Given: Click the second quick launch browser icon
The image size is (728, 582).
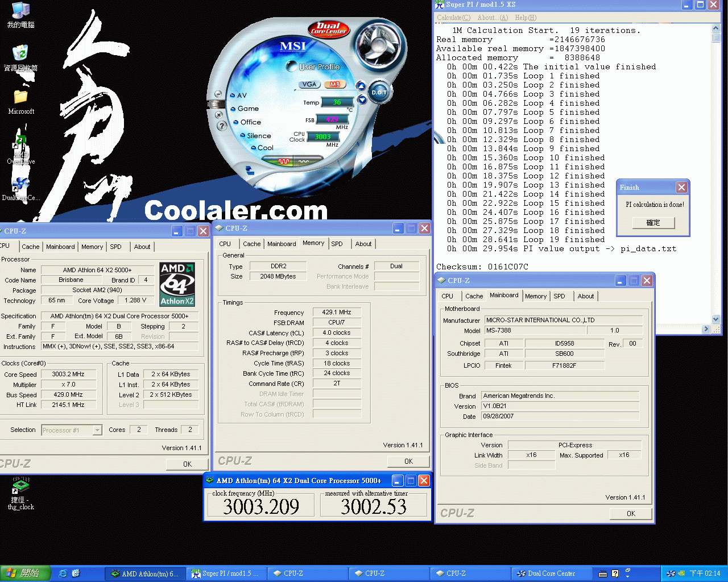Looking at the screenshot, I should [x=76, y=573].
